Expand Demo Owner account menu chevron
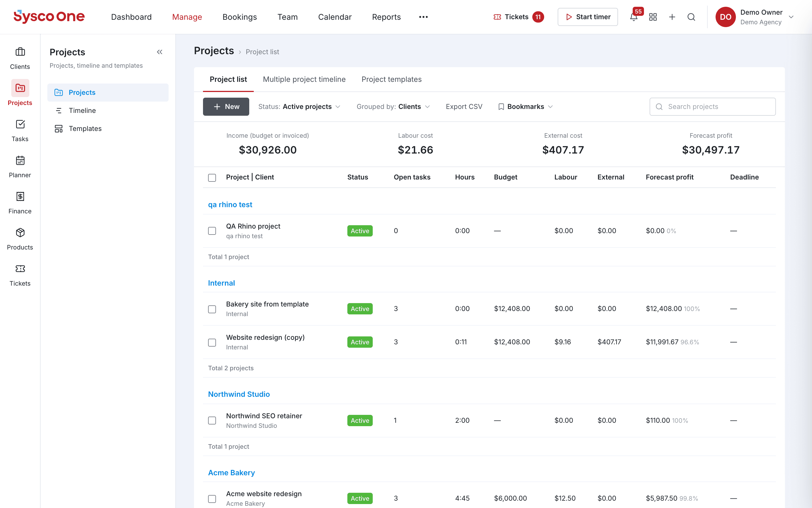The width and height of the screenshot is (812, 508). pos(791,17)
